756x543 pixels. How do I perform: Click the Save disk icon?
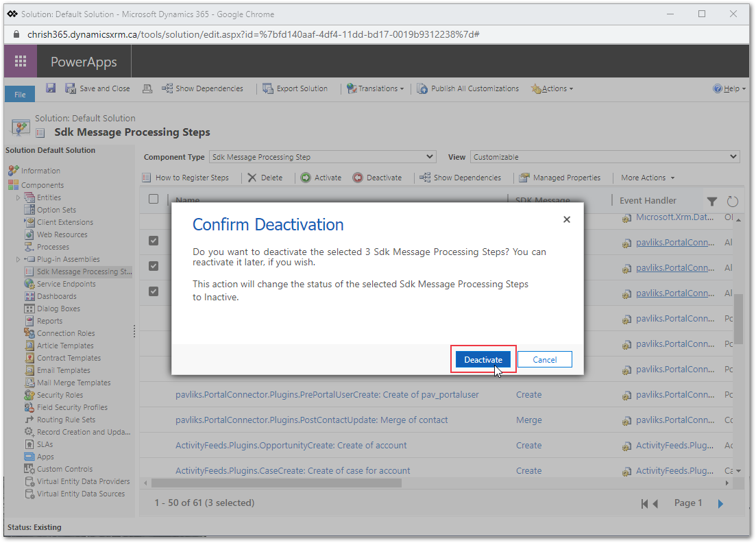click(x=51, y=88)
